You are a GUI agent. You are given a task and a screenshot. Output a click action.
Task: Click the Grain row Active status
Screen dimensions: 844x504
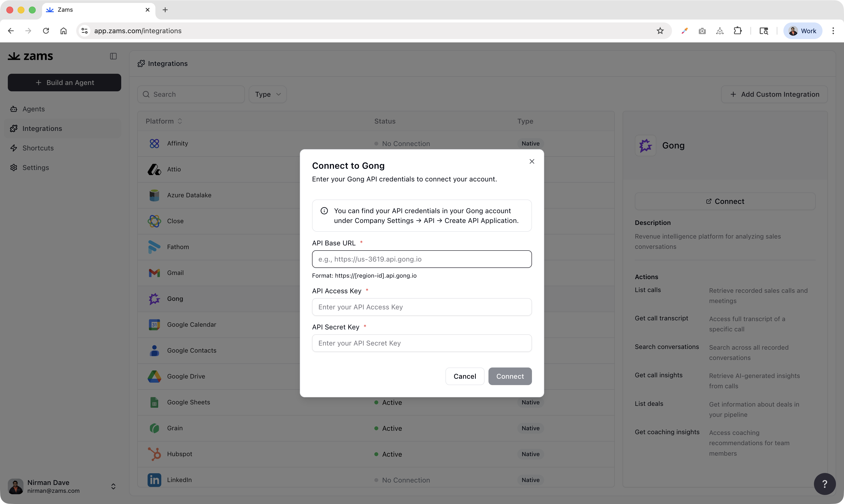388,428
